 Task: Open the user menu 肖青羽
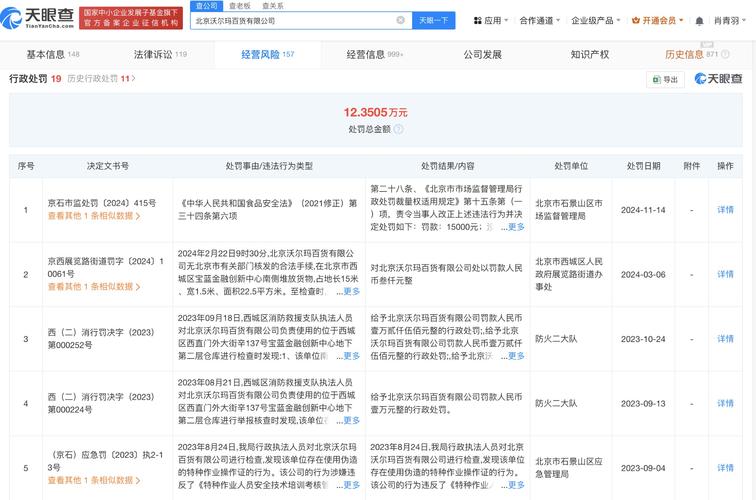click(729, 21)
